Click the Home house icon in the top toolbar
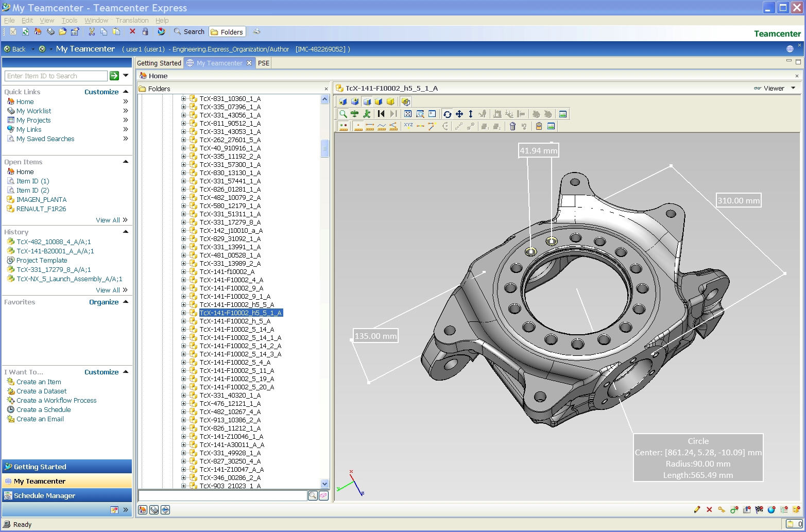806x532 pixels. (38, 32)
